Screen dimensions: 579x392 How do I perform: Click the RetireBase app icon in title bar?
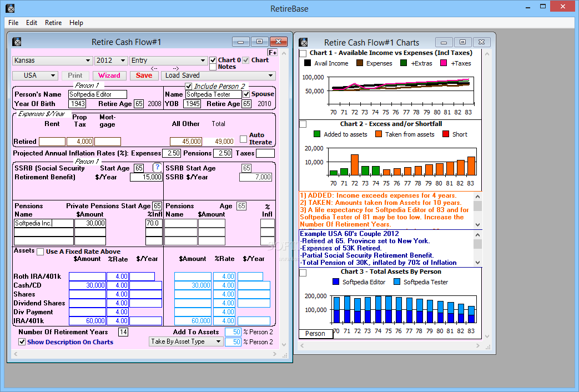[10, 8]
